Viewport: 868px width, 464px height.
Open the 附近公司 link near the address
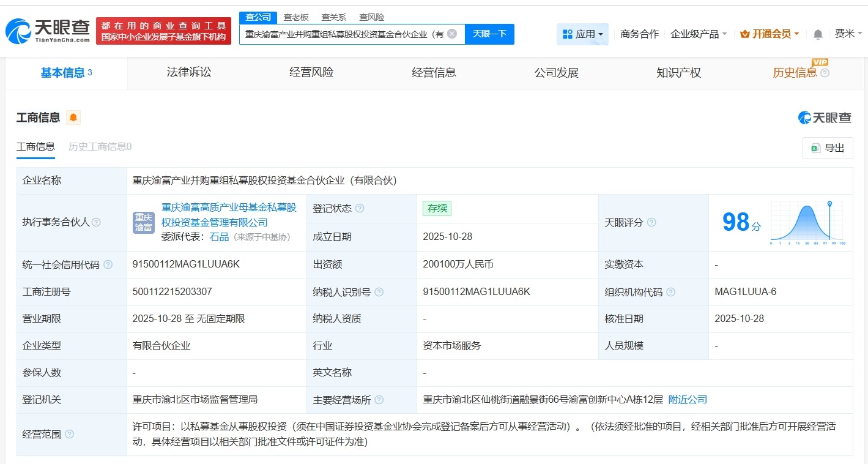coord(688,399)
